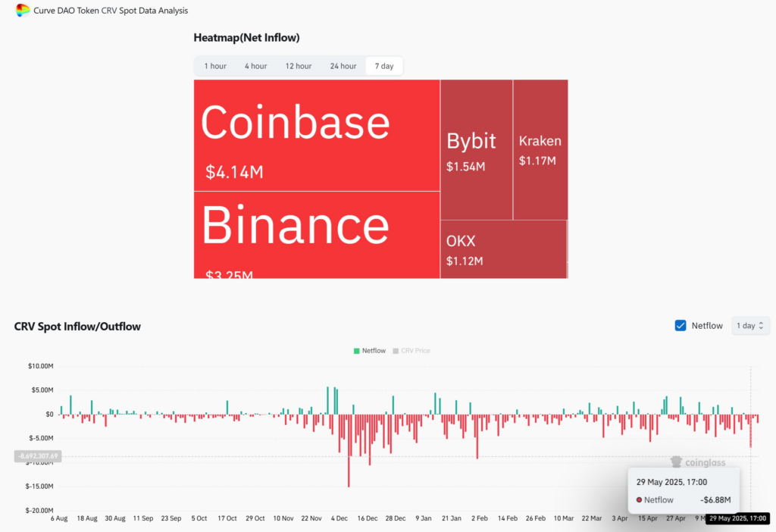This screenshot has height=532, width=776.
Task: Toggle the Netflow legend series
Action: pos(369,350)
